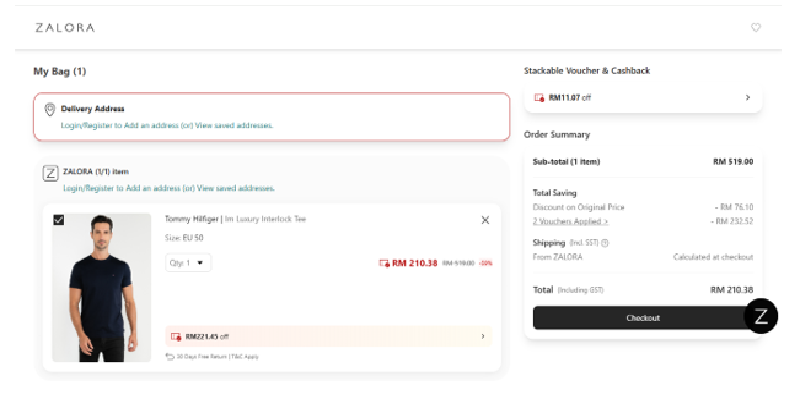Image resolution: width=800 pixels, height=394 pixels.
Task: Click the Discount on Original Price row
Action: 643,207
